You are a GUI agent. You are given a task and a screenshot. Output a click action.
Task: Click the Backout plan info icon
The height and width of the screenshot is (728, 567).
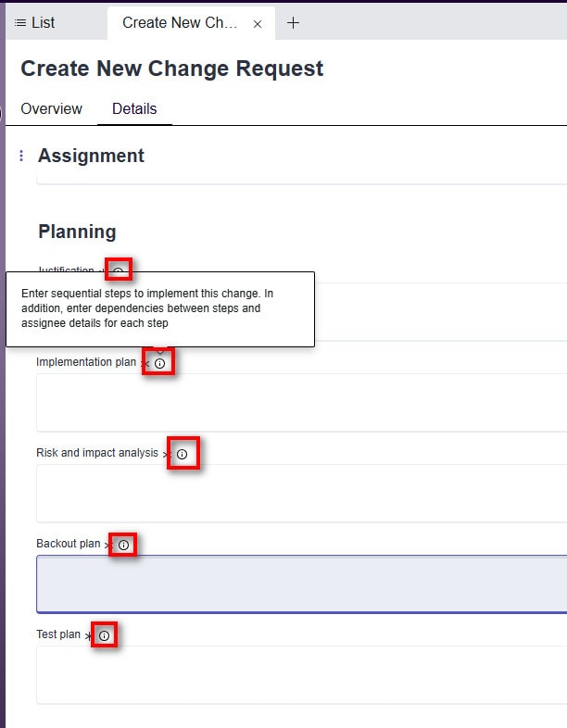click(x=123, y=545)
